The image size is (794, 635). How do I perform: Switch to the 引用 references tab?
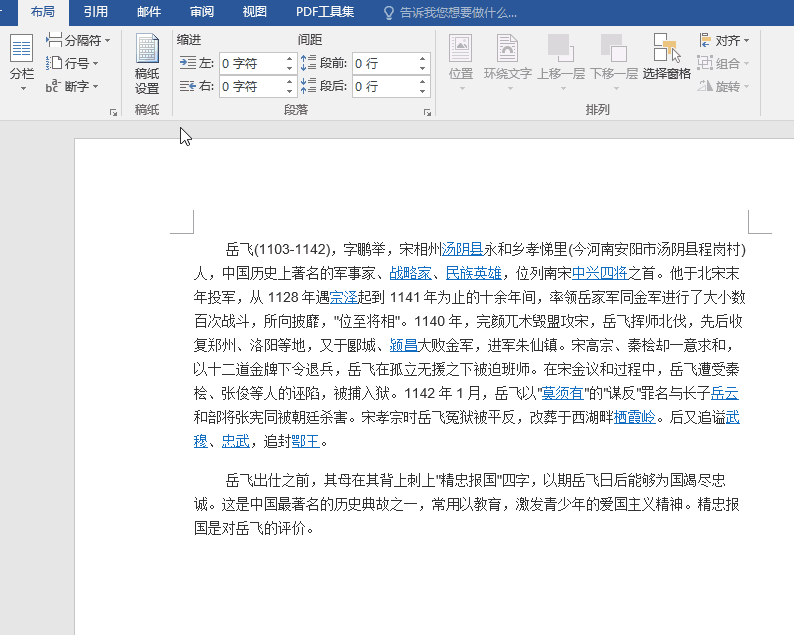[x=96, y=12]
